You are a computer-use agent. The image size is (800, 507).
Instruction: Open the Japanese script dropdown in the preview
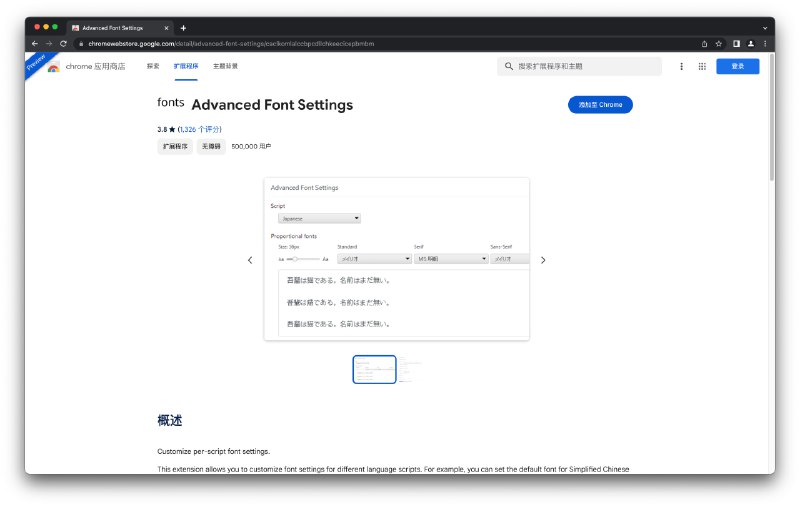(319, 218)
